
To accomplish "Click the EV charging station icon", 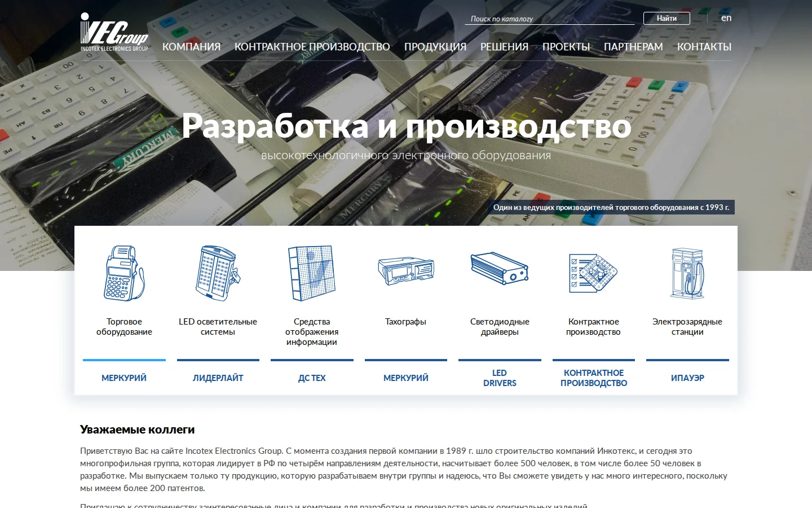I will click(x=687, y=273).
